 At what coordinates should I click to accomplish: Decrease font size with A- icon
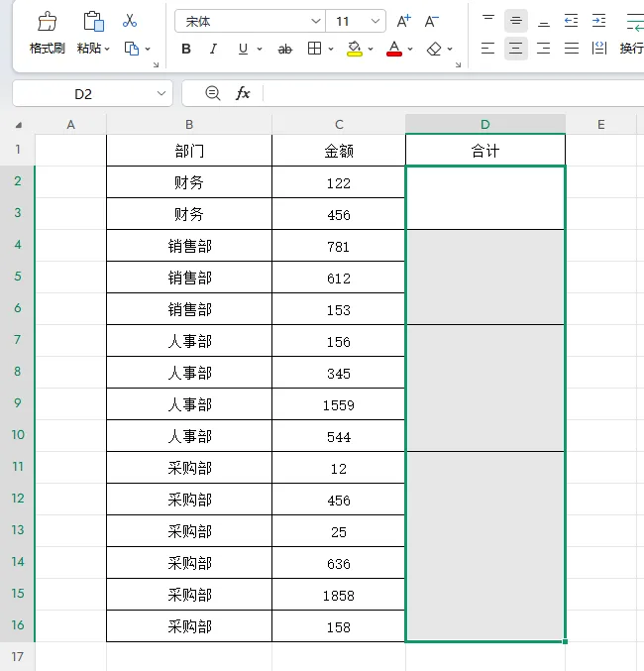point(431,21)
